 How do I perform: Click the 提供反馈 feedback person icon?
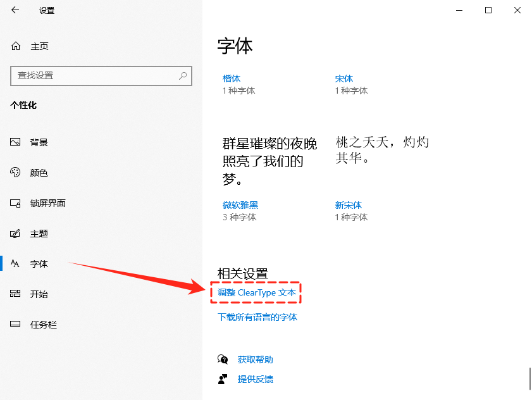223,379
